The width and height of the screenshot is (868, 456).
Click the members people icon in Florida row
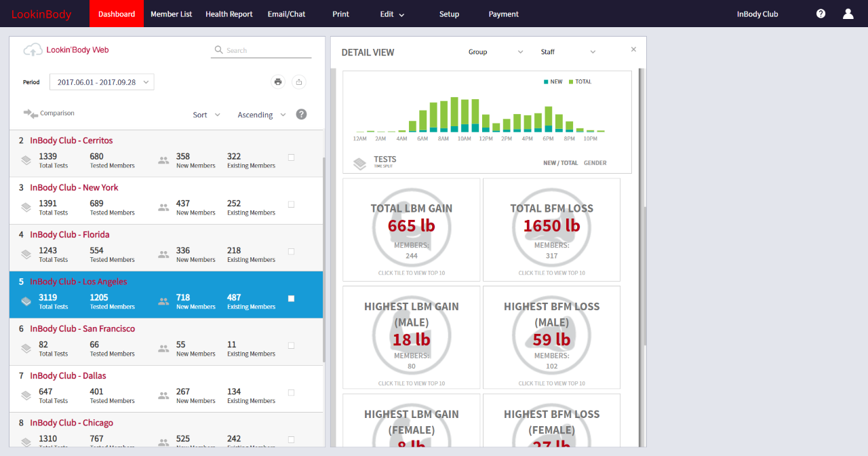pyautogui.click(x=163, y=254)
